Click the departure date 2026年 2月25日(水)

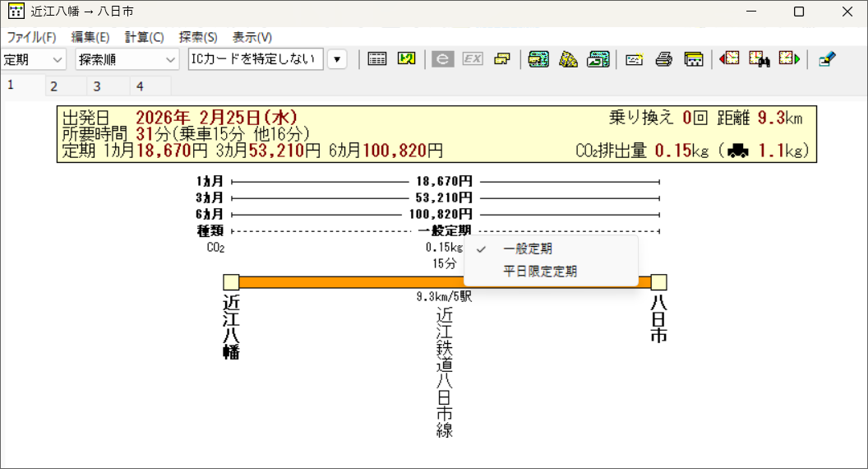[216, 118]
